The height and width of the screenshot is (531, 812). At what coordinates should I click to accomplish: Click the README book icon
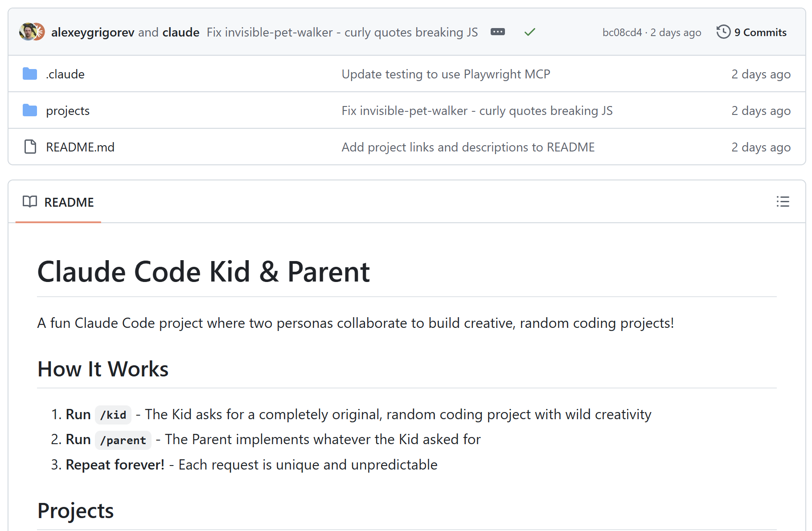click(x=30, y=202)
